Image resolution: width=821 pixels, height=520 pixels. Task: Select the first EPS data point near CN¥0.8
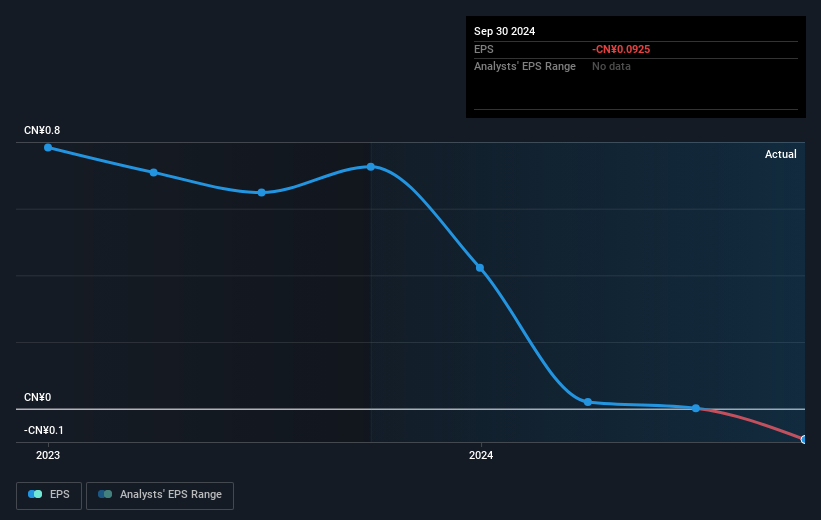(x=48, y=148)
